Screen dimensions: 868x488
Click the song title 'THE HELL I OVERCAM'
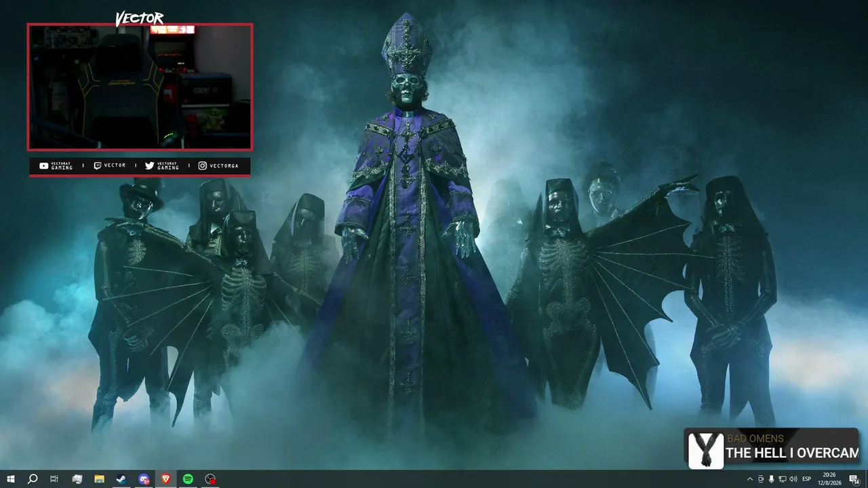[x=792, y=453]
